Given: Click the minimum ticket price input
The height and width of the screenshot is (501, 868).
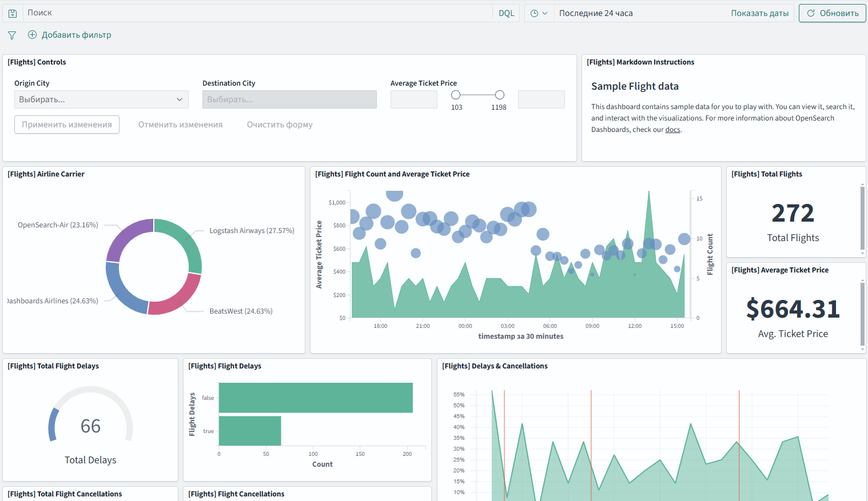Looking at the screenshot, I should pyautogui.click(x=413, y=99).
